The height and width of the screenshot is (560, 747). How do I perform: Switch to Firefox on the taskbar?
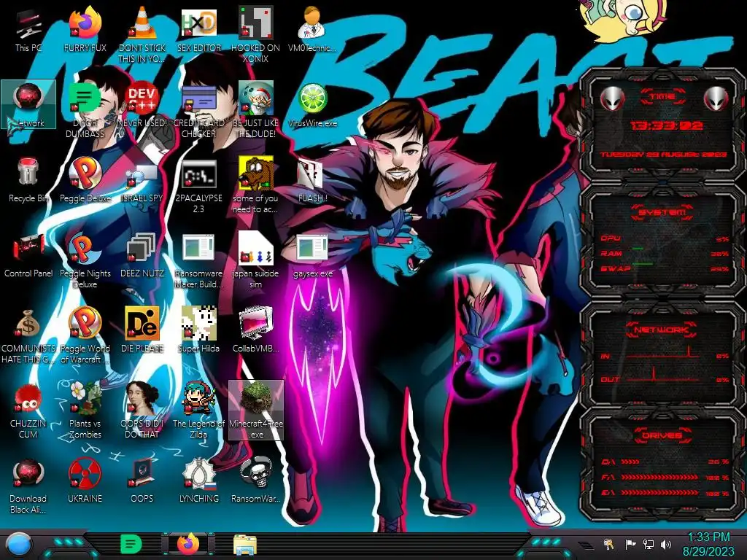188,544
